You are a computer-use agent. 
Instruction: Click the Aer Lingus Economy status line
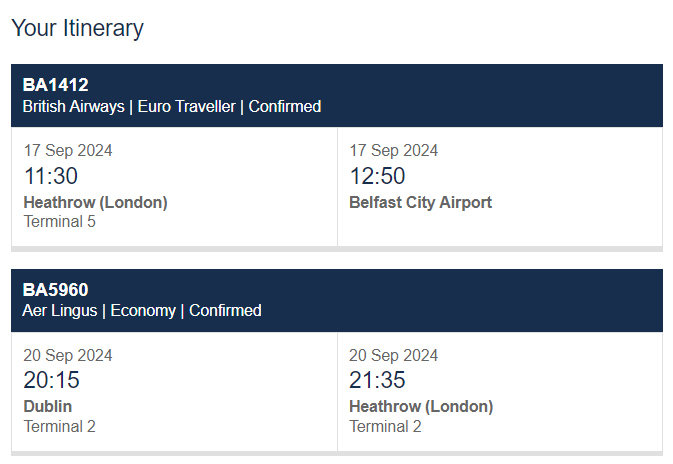click(141, 311)
